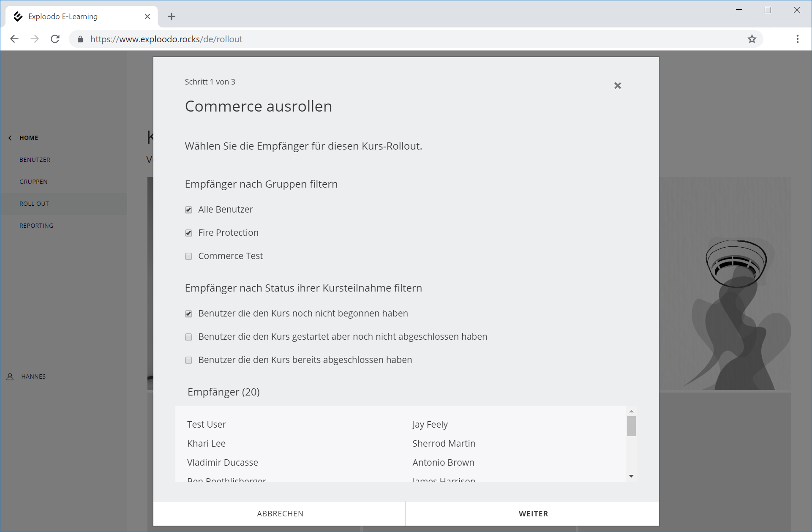The width and height of the screenshot is (812, 532).
Task: Click the site lock icon in address bar
Action: point(80,39)
